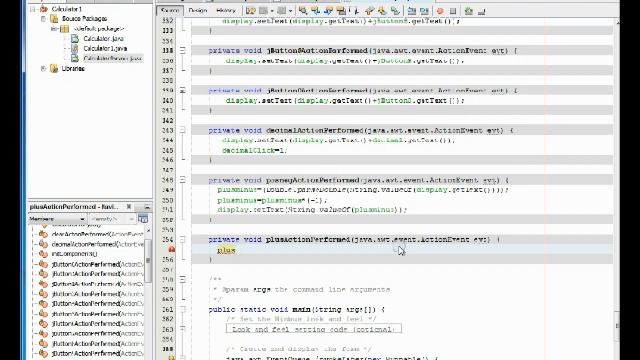Screen dimensions: 640x360
Task: Collapse the decimalActionPerformed method fold
Action: (x=183, y=130)
